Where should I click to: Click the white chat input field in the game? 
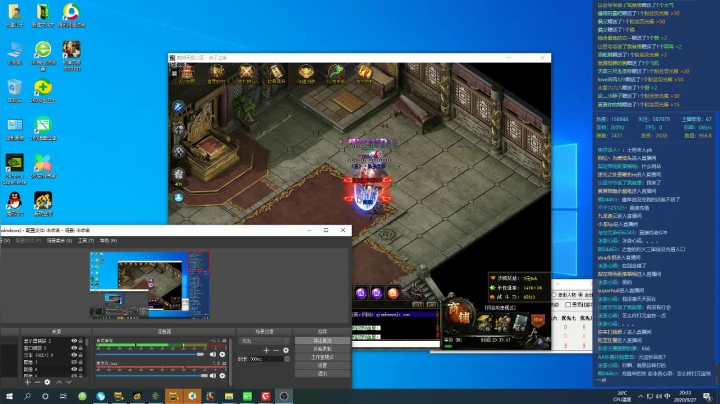(x=395, y=343)
